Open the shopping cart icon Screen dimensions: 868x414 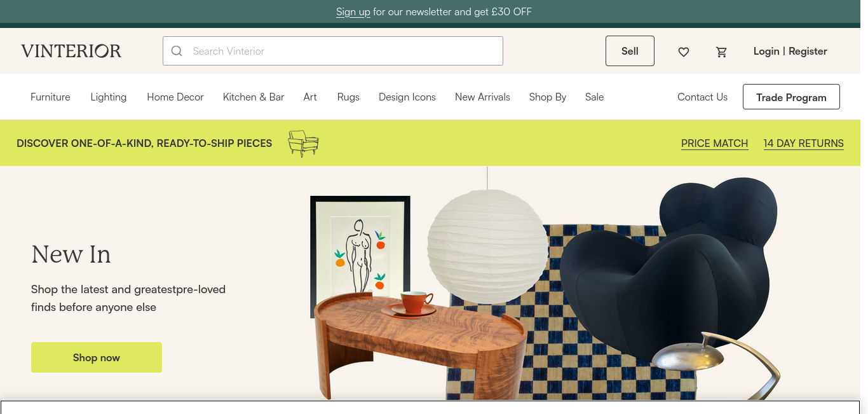coord(721,52)
